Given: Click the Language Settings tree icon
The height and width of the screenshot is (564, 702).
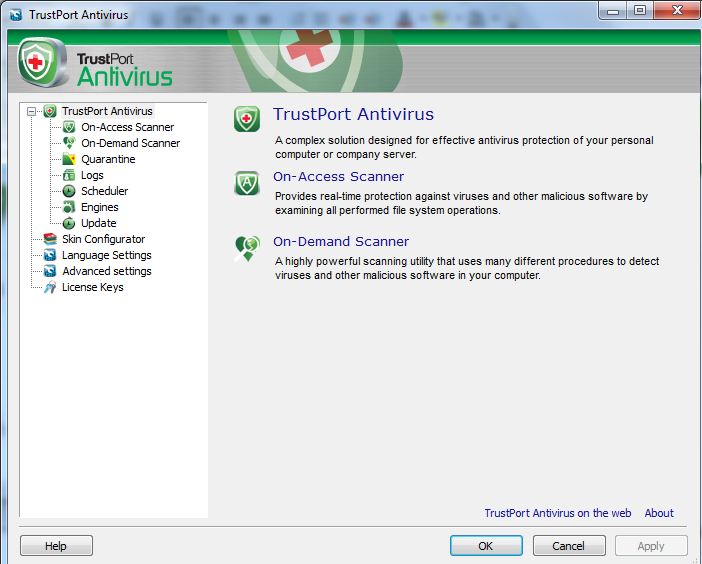Looking at the screenshot, I should pos(50,255).
